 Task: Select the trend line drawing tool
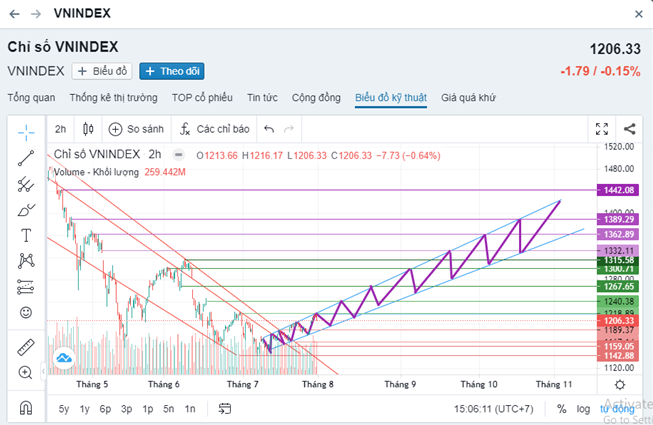coord(26,158)
